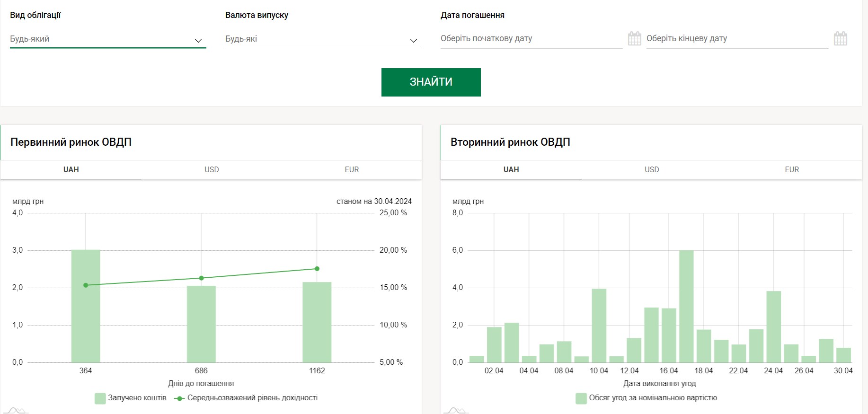Viewport: 868px width, 414px height.
Task: Click the tallest bar in secondary market chart
Action: (686, 307)
